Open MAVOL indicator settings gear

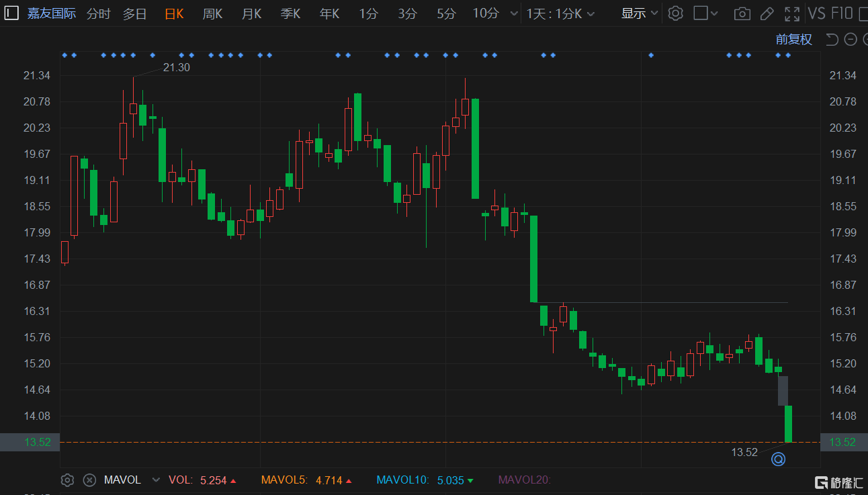[x=67, y=480]
